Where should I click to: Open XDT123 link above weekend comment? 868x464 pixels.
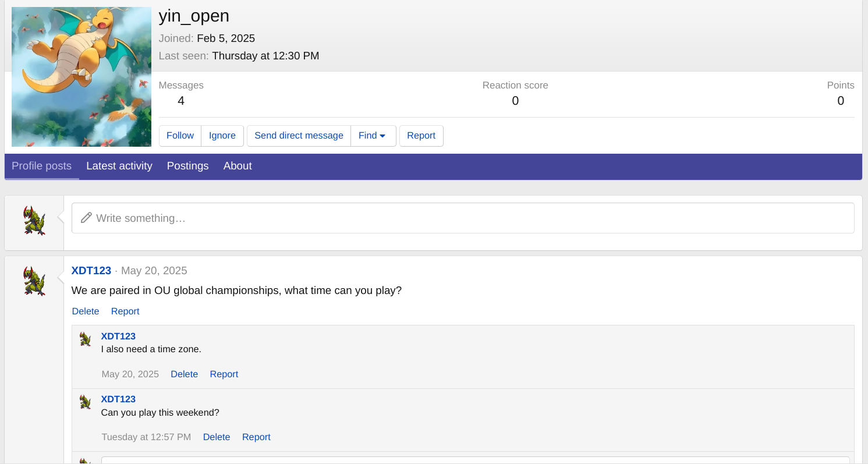(x=118, y=399)
